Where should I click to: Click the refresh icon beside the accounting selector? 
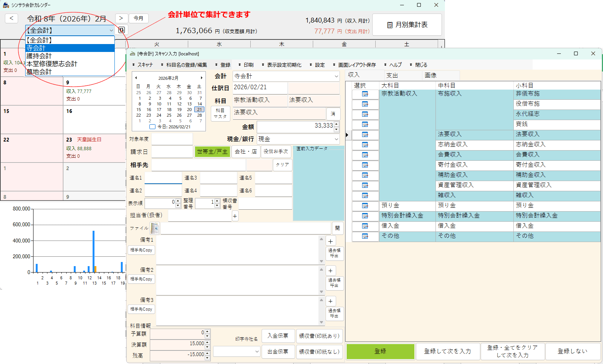tap(122, 30)
